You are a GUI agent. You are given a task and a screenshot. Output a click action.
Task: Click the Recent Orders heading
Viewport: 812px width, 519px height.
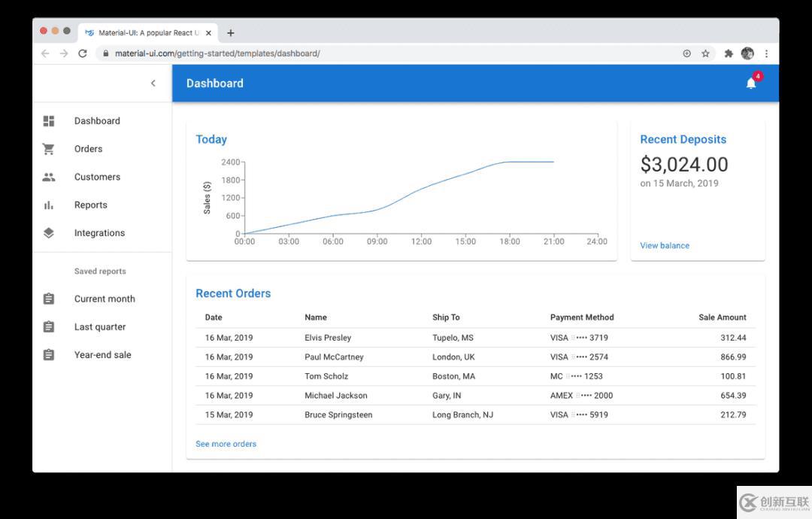coord(233,293)
